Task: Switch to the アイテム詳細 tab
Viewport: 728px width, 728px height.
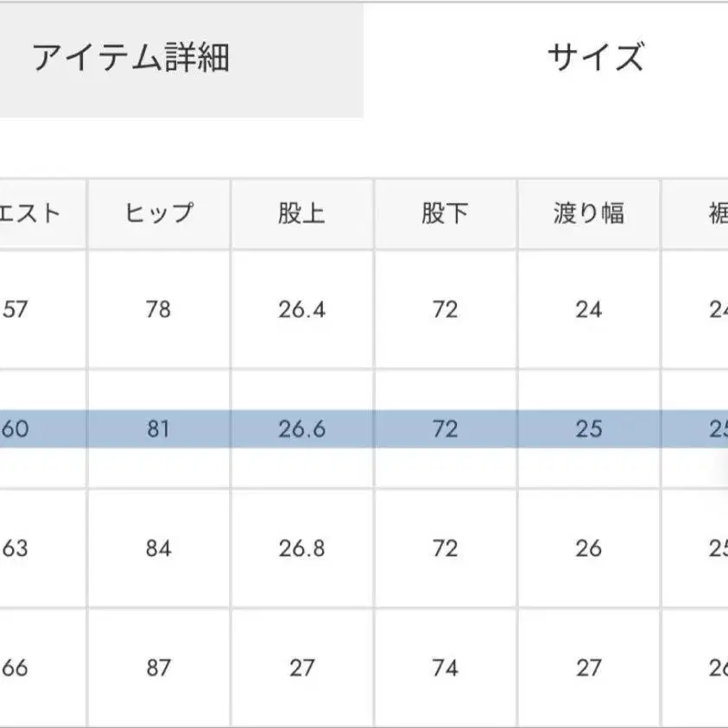Action: (x=131, y=59)
